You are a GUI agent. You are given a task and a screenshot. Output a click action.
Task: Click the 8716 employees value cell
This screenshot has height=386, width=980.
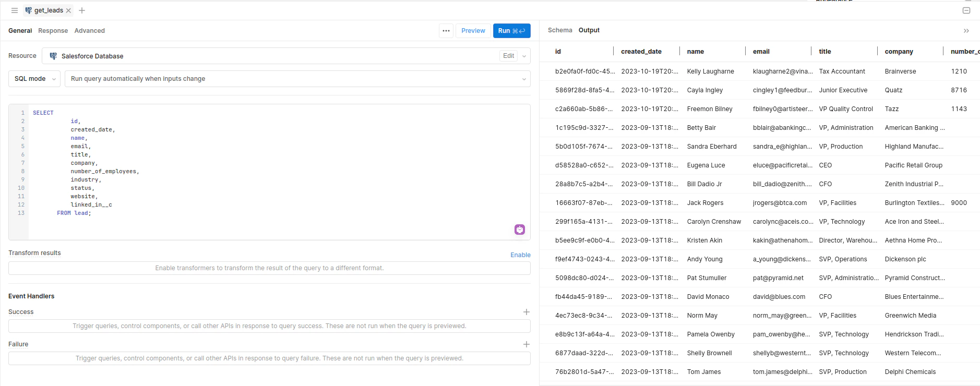(x=959, y=90)
